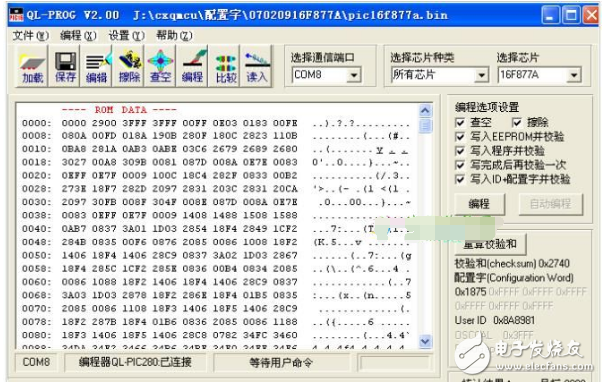Screen dimensions: 602x383
Task: Open the 编辑 (Edit) toolbar tool
Action: 96,66
